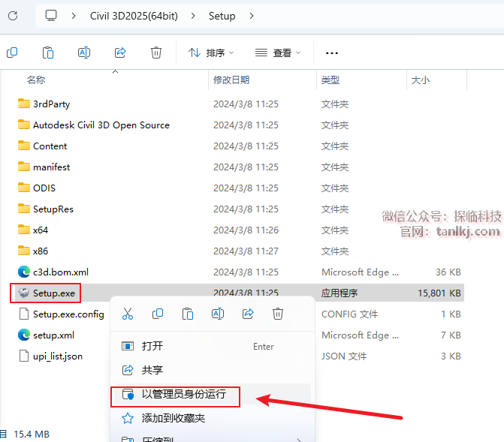This screenshot has height=442, width=504.
Task: Click the ODIS folder icon
Action: pos(24,188)
